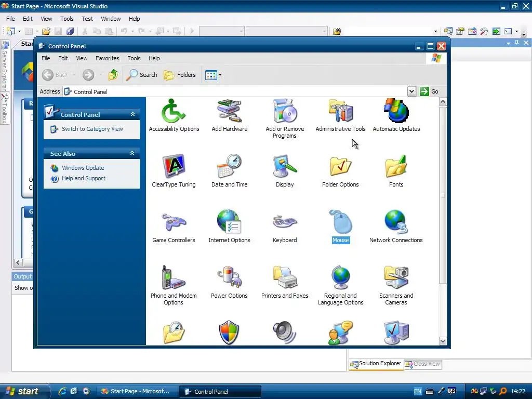
Task: Open Control Panel File menu
Action: point(46,58)
